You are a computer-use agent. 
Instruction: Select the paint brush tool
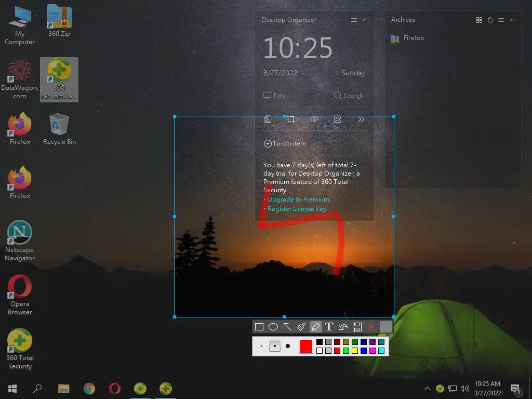[301, 327]
